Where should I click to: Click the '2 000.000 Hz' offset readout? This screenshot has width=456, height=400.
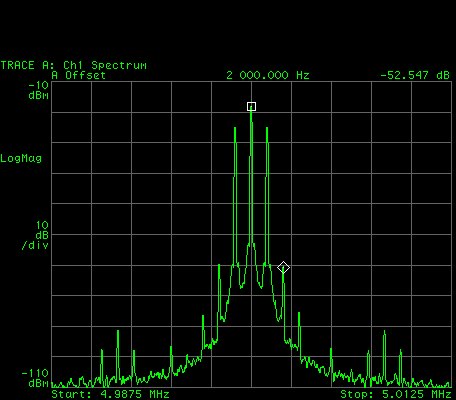(x=268, y=75)
